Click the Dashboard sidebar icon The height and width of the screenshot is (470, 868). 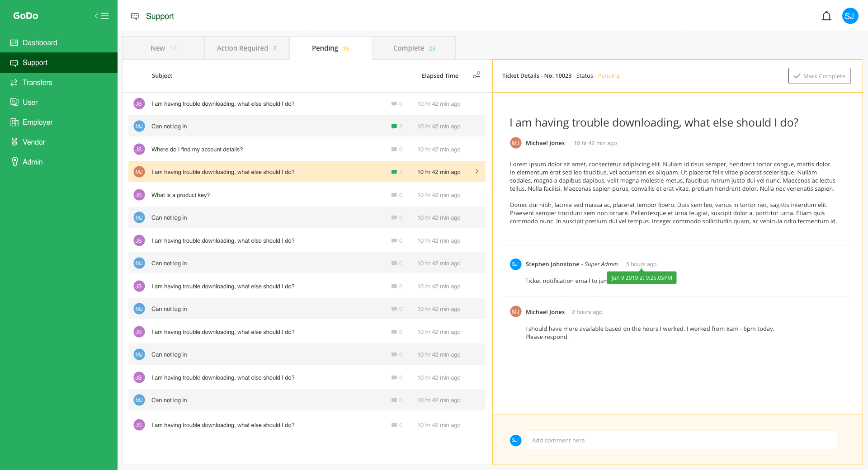point(14,42)
